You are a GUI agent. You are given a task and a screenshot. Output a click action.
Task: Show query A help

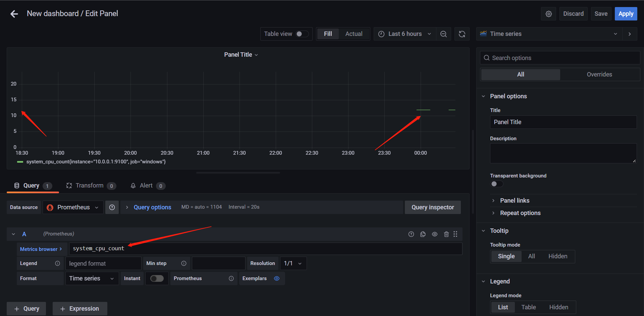[x=411, y=234]
